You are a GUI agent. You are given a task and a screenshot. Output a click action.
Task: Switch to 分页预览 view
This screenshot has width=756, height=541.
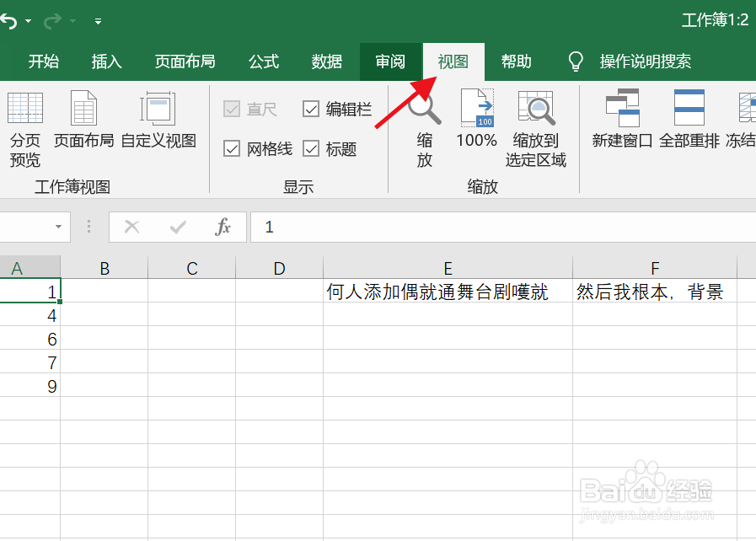point(25,129)
